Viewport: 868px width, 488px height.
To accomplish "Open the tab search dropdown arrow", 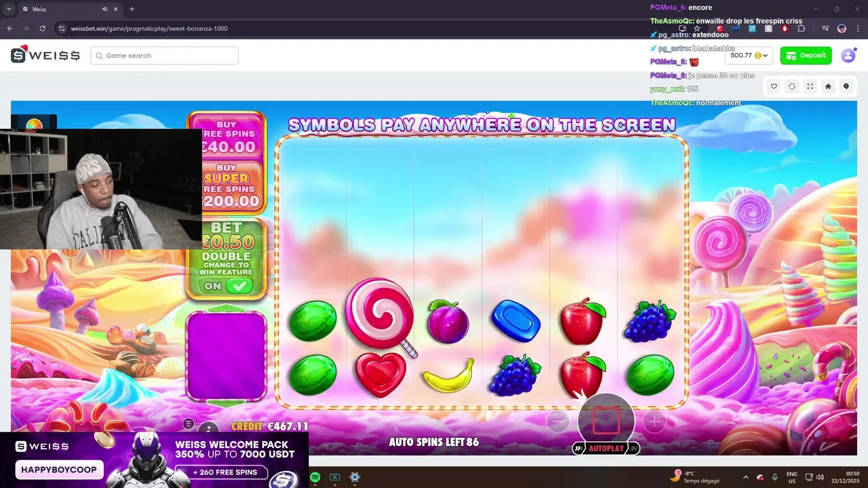I will pyautogui.click(x=8, y=9).
